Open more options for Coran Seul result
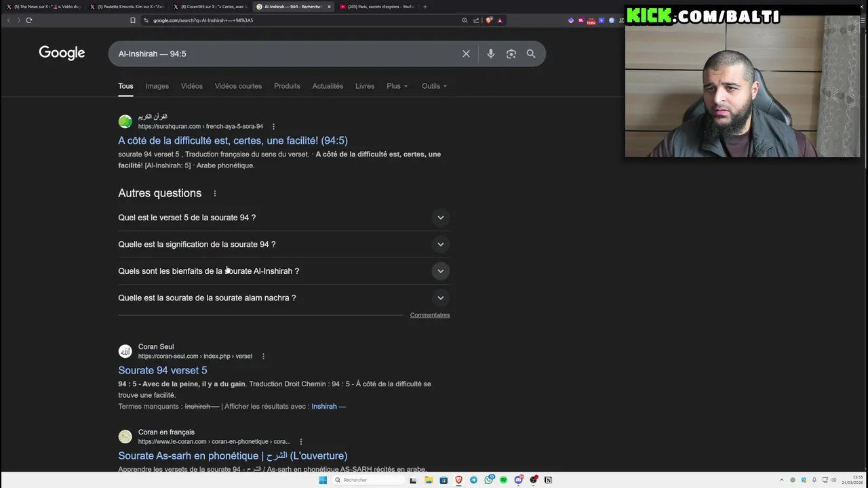 pos(263,357)
